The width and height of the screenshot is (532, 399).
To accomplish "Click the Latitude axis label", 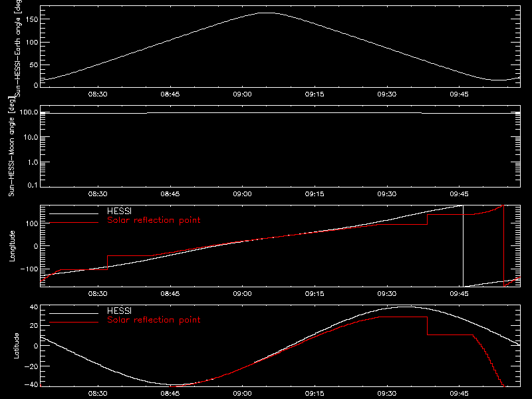I will click(x=16, y=346).
